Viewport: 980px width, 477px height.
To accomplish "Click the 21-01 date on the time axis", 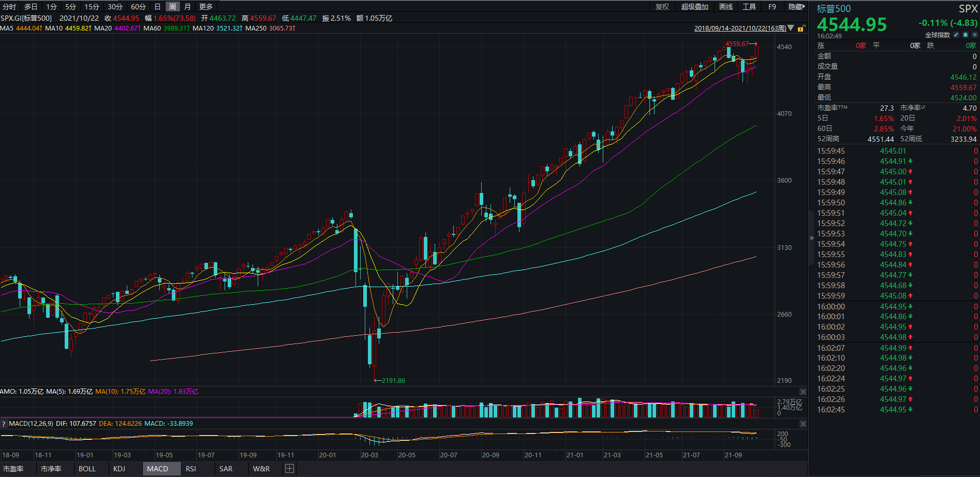I will (574, 455).
